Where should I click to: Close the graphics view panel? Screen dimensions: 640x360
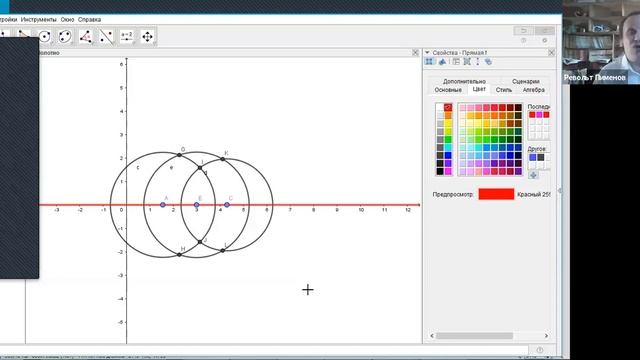click(416, 53)
